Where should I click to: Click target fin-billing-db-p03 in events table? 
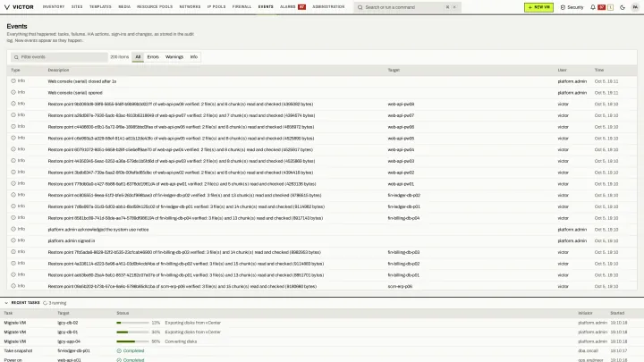pyautogui.click(x=403, y=252)
